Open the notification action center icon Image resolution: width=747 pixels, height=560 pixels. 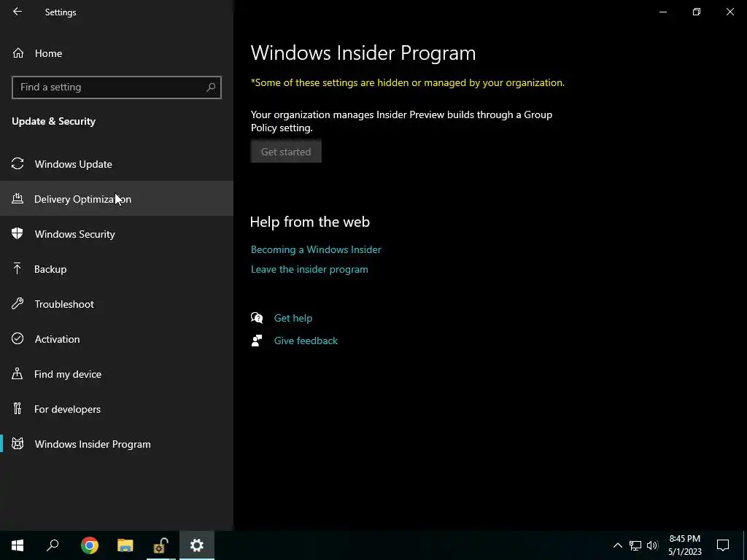(723, 545)
